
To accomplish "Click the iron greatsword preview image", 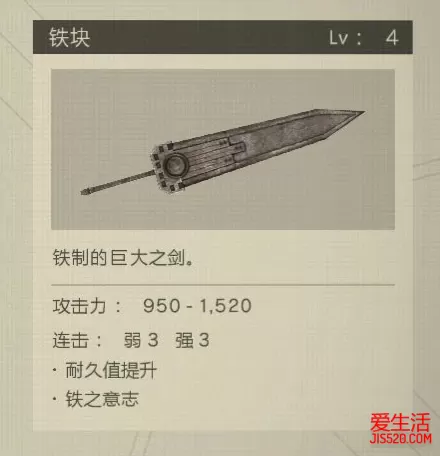I will 223,149.
